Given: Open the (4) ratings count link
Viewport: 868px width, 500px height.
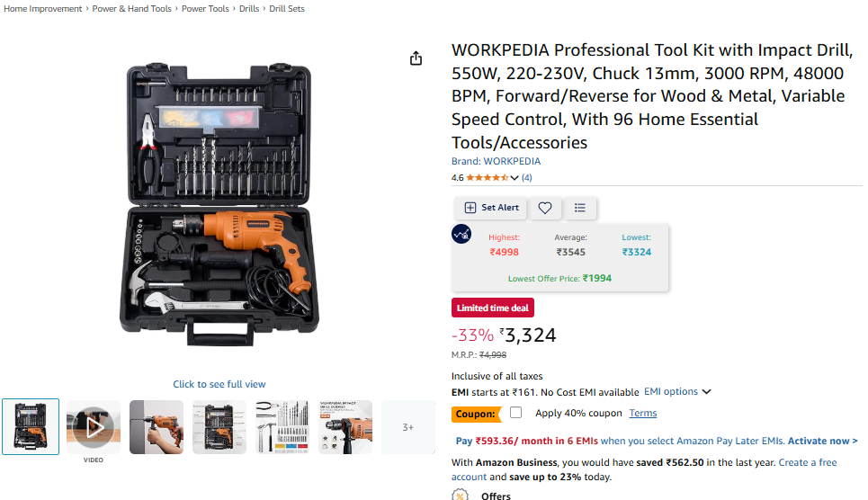Looking at the screenshot, I should point(526,178).
